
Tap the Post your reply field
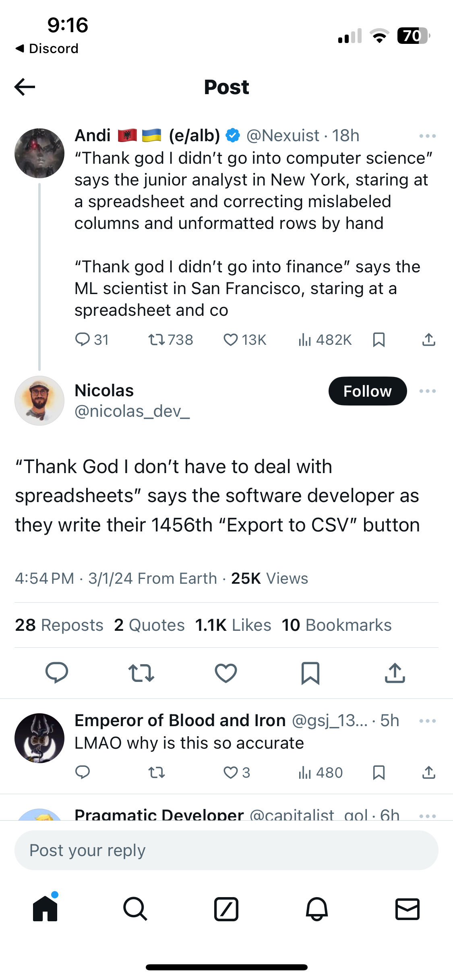(226, 850)
